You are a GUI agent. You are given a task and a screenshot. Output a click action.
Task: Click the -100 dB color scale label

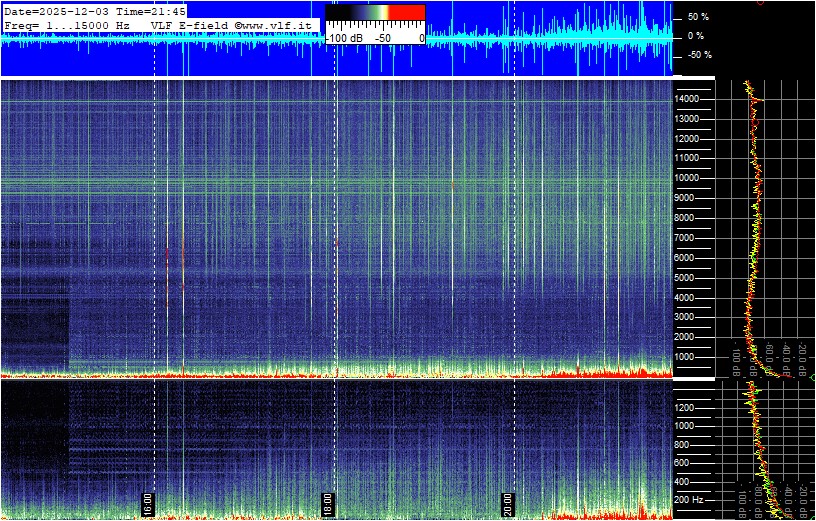click(344, 37)
